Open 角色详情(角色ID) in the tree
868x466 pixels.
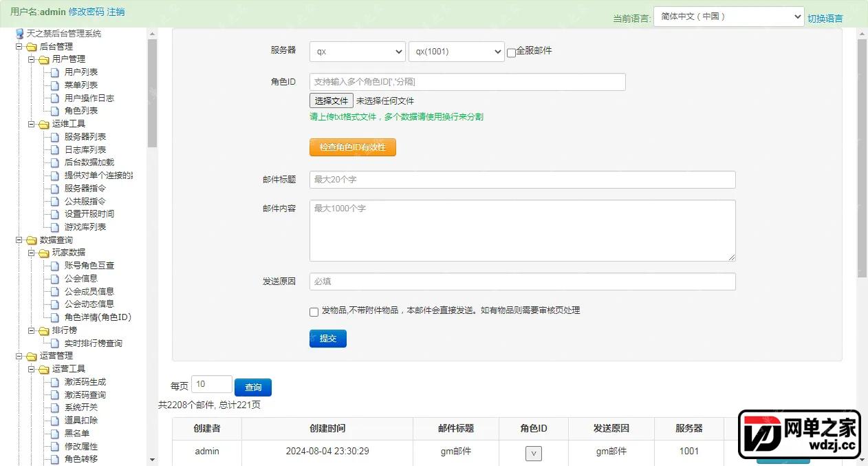click(98, 317)
